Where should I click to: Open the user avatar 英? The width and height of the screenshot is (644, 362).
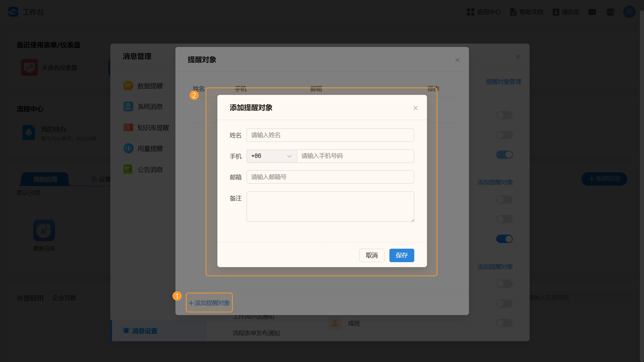[629, 12]
